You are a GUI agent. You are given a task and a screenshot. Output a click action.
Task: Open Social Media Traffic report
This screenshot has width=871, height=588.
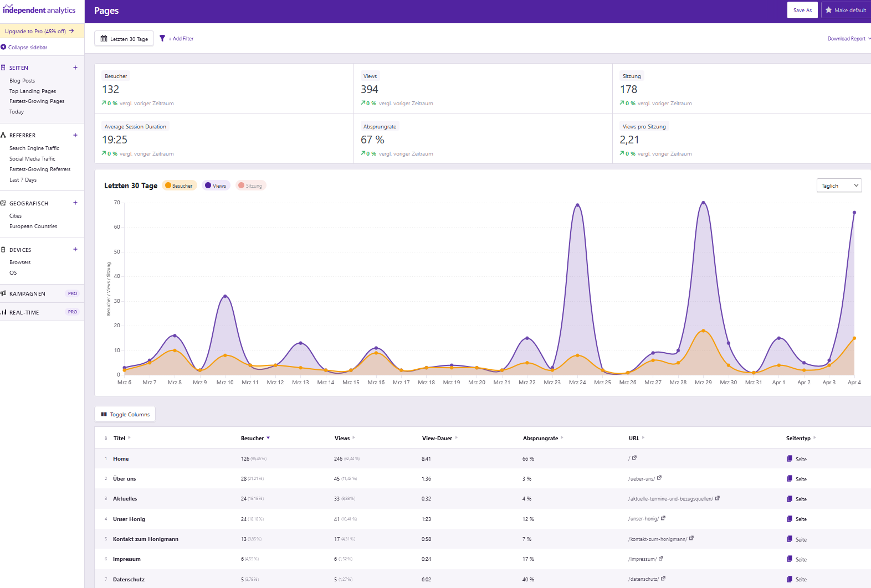pyautogui.click(x=32, y=159)
